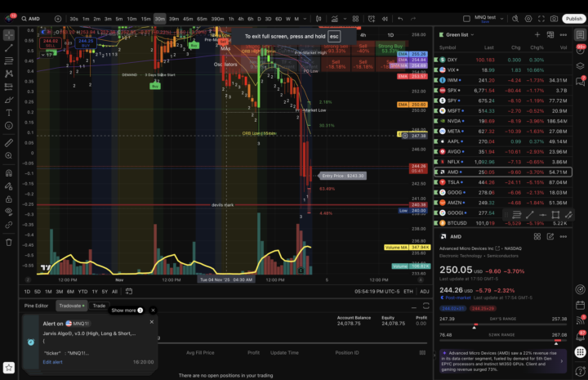This screenshot has width=588, height=380.
Task: Take a chart snapshot with camera icon
Action: click(554, 18)
